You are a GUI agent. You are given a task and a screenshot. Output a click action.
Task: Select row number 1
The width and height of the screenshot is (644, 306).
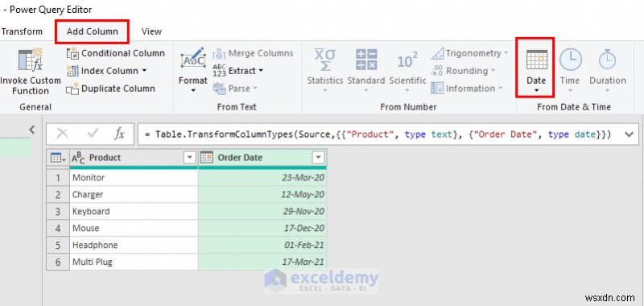tap(58, 177)
